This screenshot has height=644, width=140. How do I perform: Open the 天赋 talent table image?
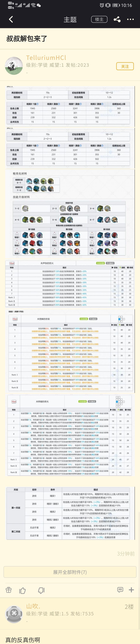coord(70,513)
